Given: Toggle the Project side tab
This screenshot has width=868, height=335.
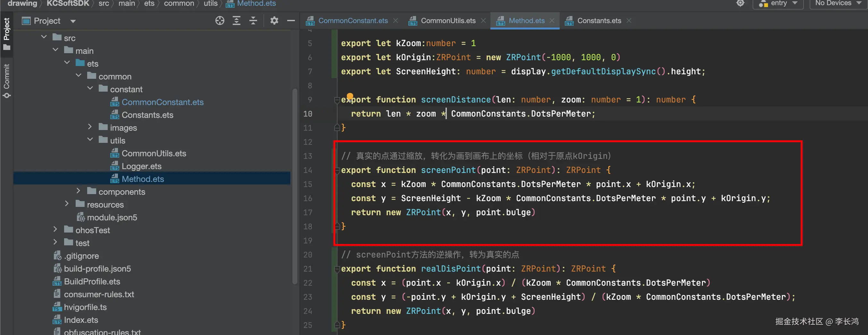Looking at the screenshot, I should (6, 34).
